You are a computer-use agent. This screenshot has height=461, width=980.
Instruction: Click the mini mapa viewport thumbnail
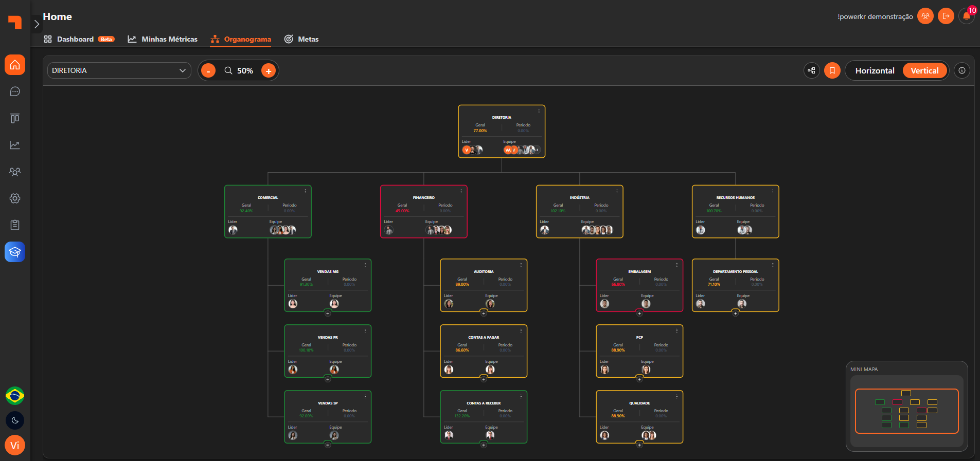click(906, 411)
